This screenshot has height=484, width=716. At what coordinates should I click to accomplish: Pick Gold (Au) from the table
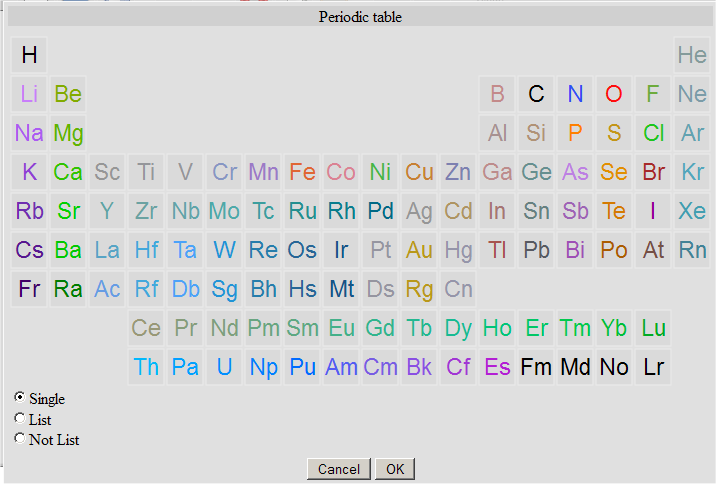[419, 250]
